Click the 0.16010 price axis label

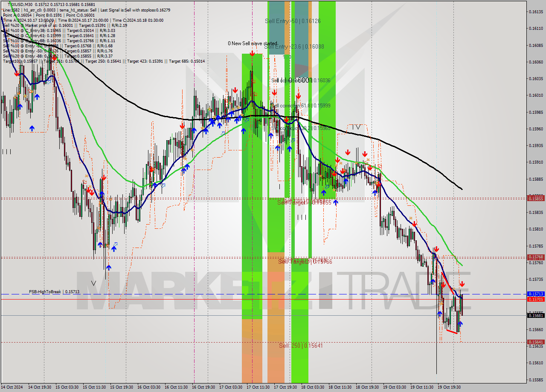(x=536, y=95)
